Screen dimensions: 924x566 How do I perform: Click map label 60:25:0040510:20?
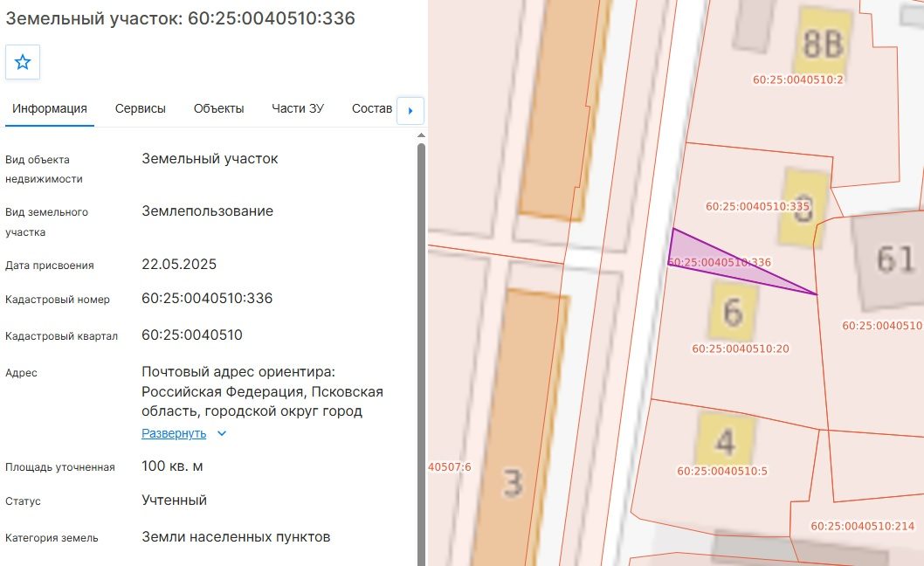(x=740, y=349)
